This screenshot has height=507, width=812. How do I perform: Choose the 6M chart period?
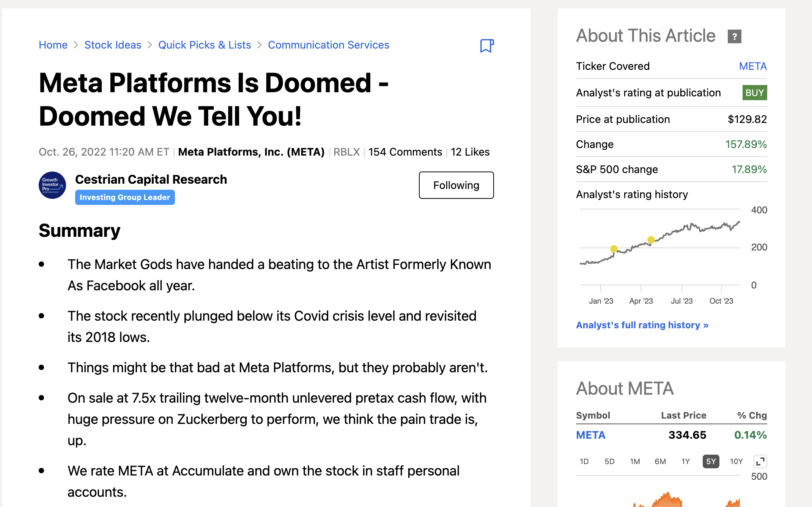660,461
